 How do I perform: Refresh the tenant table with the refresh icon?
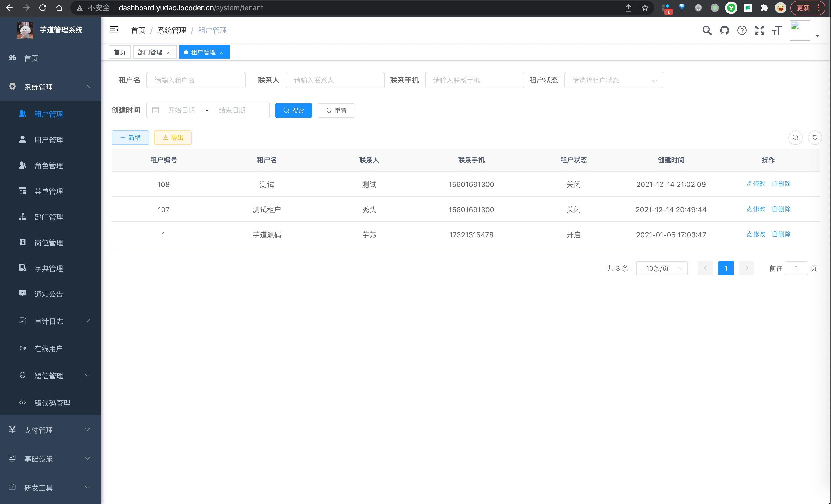click(815, 137)
